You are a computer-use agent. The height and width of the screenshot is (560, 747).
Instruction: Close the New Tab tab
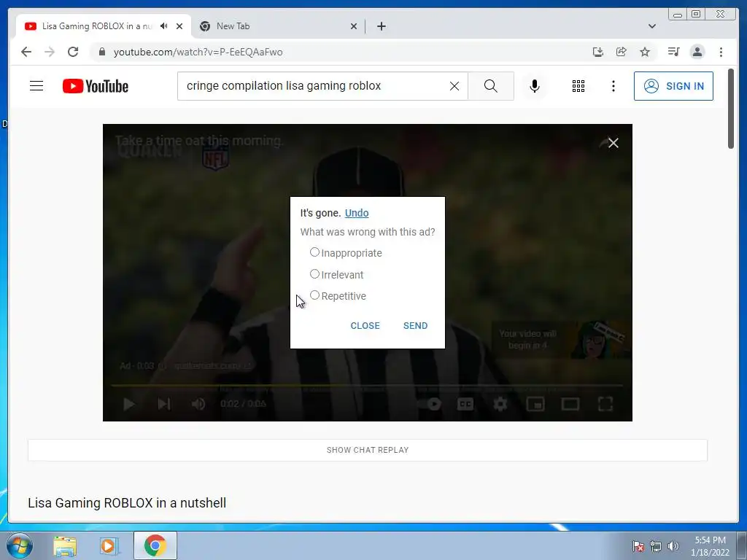point(354,26)
